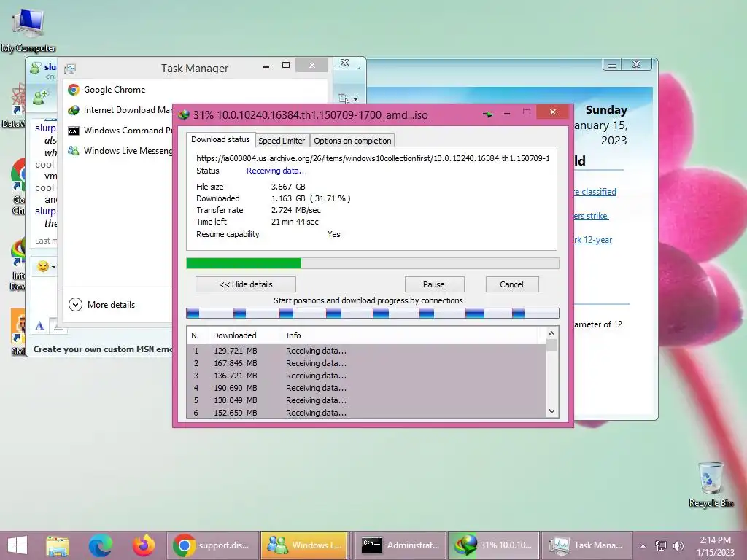Click the font letter A icon in Messenger
The height and width of the screenshot is (560, 747).
pyautogui.click(x=39, y=326)
